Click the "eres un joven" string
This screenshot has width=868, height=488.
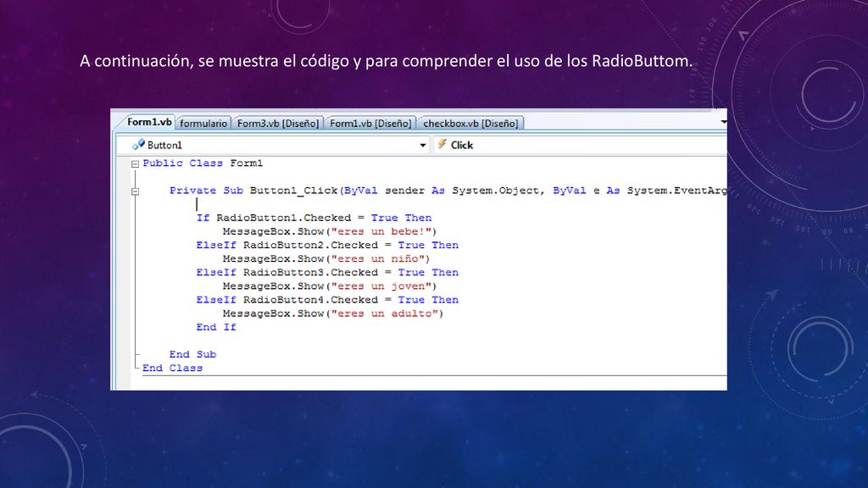click(381, 286)
